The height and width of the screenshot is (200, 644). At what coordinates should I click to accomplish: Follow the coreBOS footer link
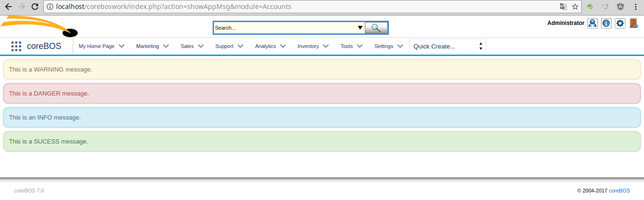(619, 191)
